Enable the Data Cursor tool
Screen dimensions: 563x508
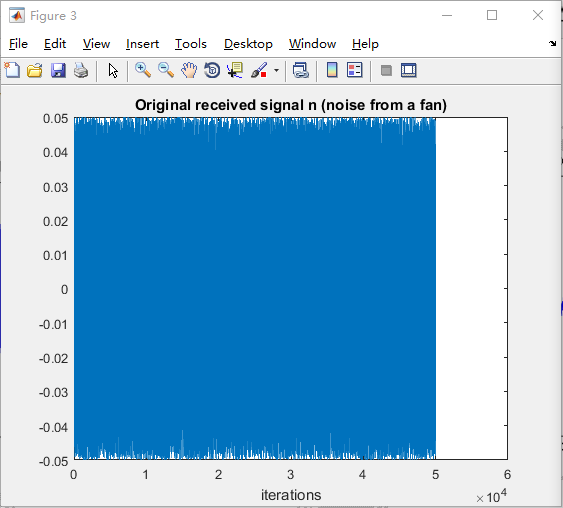tap(235, 70)
